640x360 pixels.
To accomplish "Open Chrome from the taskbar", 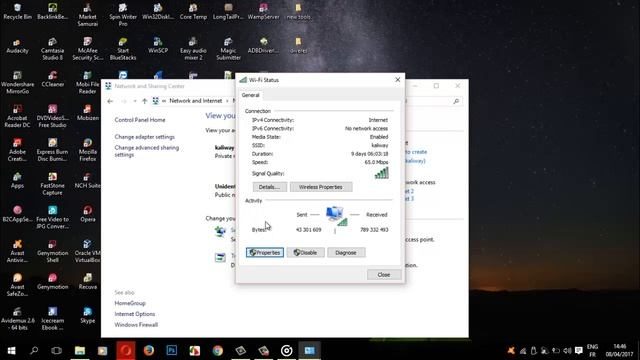I will pos(218,350).
